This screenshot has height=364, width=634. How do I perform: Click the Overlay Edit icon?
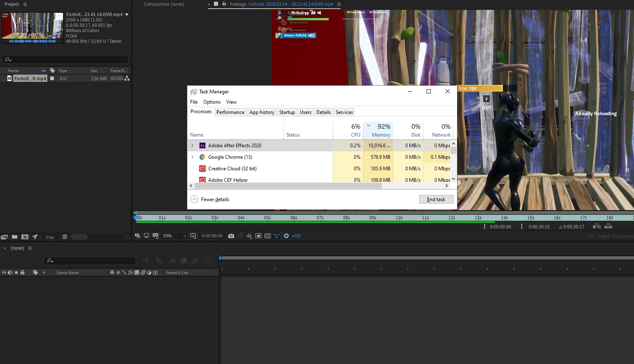coord(608,226)
